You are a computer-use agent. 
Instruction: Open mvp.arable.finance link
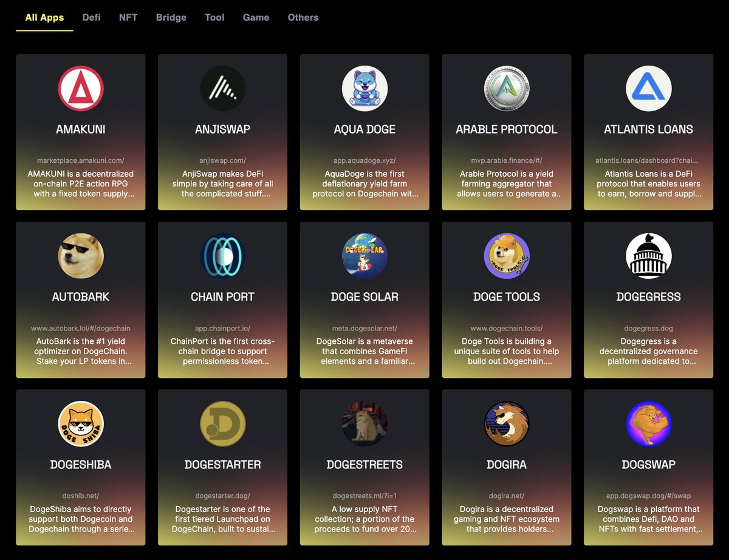(507, 161)
